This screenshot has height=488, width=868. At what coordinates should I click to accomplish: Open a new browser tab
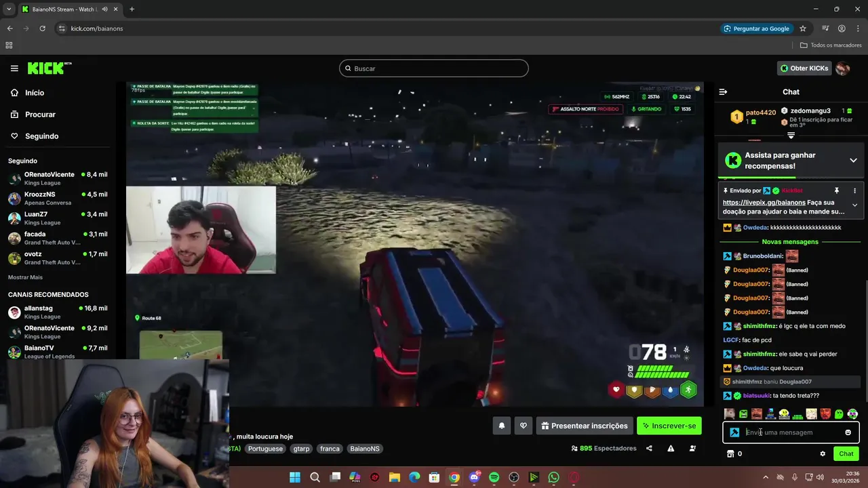pyautogui.click(x=132, y=9)
